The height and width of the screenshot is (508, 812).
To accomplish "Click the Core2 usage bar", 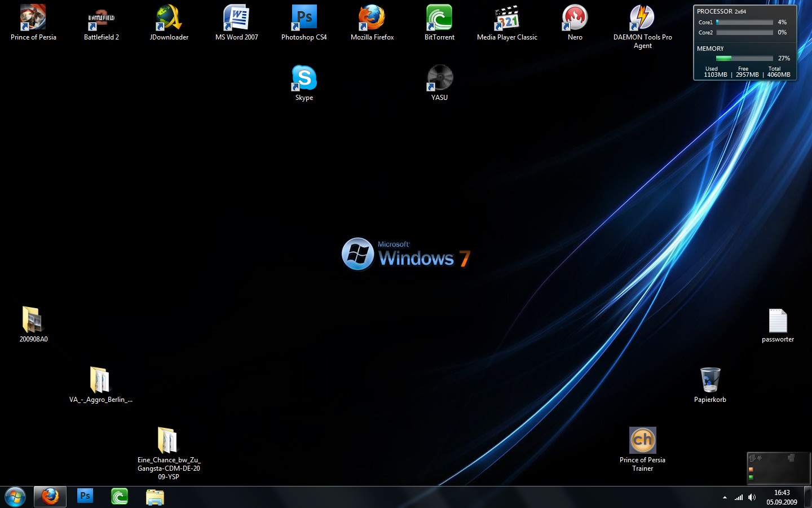I will [x=744, y=33].
